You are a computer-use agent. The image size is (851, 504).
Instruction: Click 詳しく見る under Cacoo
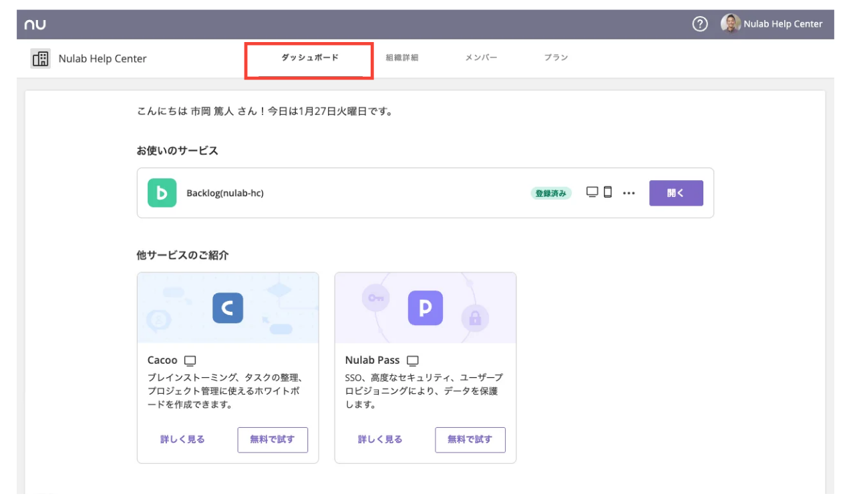182,439
